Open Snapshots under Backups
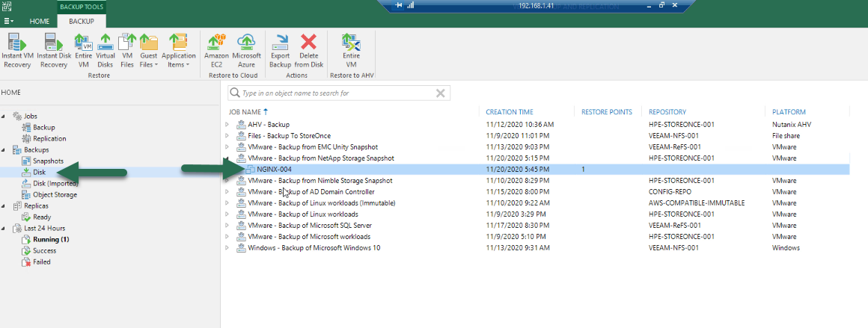The width and height of the screenshot is (868, 328). (48, 161)
